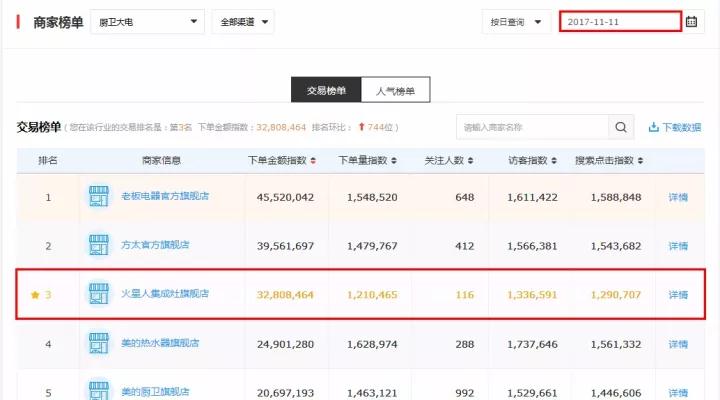The width and height of the screenshot is (720, 400).
Task: Click the followers value 412
Action: pos(465,246)
